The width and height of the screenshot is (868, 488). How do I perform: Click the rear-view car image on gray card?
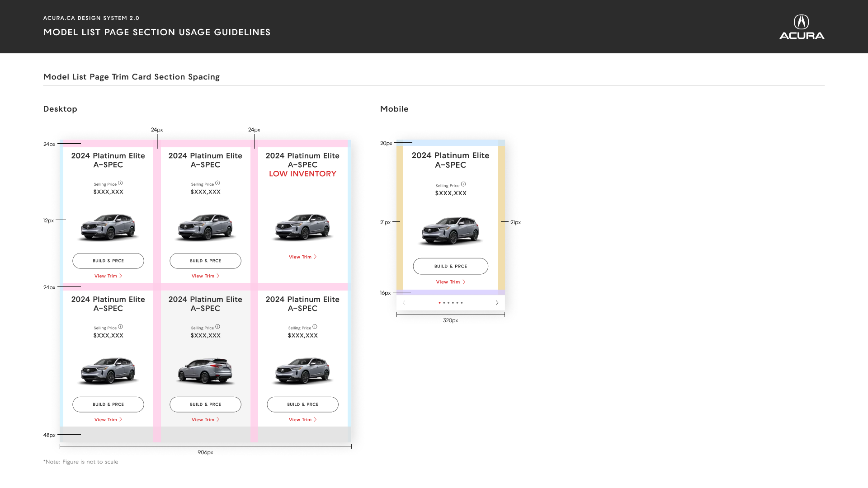click(x=205, y=371)
